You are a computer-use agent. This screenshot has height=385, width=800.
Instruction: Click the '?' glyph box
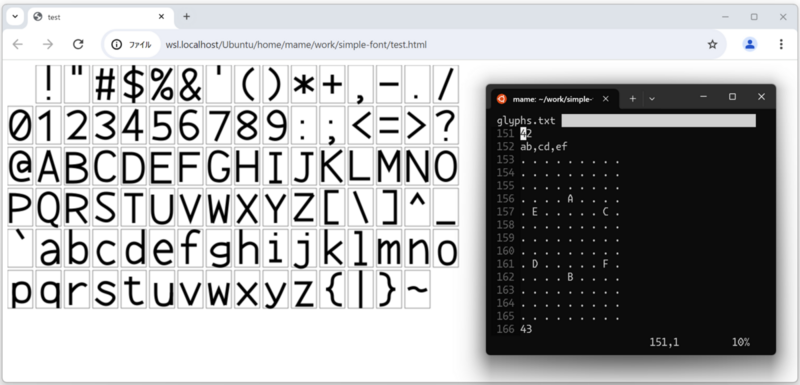[x=446, y=125]
